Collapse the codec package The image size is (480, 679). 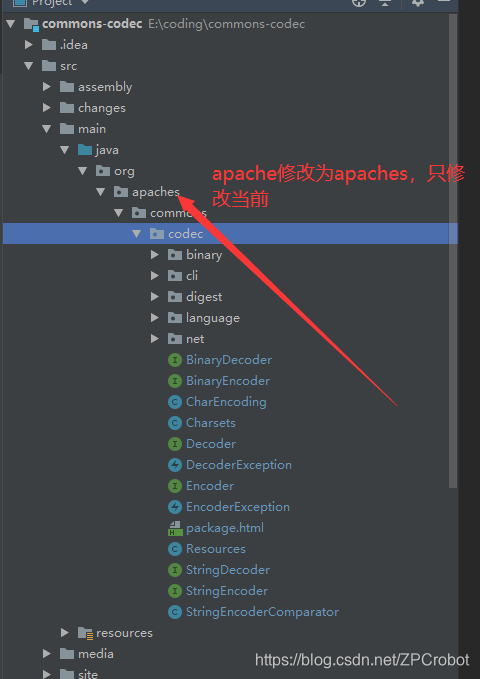point(136,234)
